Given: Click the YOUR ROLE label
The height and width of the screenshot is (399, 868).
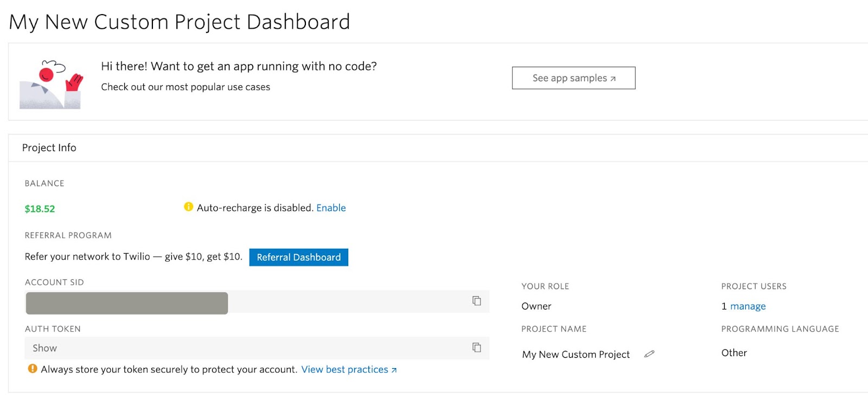Looking at the screenshot, I should pos(545,286).
